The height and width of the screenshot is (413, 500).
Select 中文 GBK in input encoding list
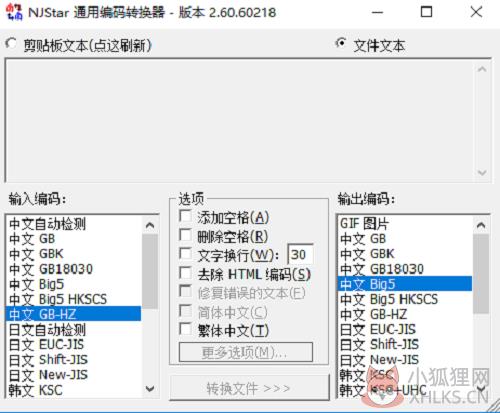(x=73, y=254)
